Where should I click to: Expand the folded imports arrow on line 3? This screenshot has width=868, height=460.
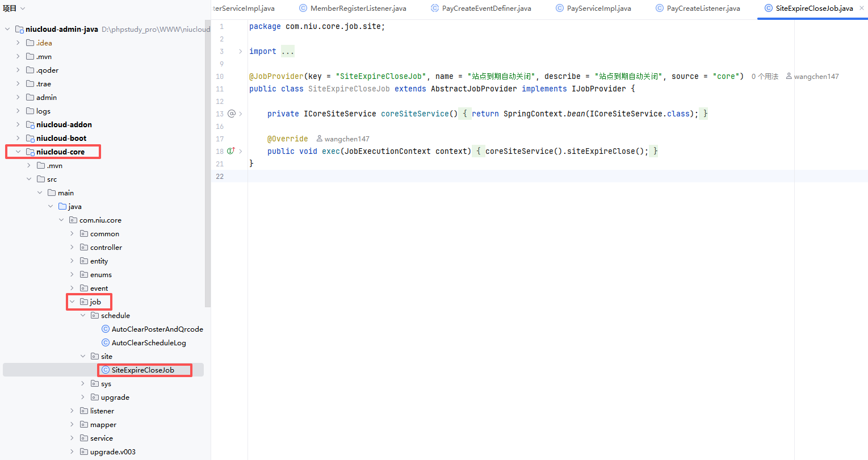point(241,52)
